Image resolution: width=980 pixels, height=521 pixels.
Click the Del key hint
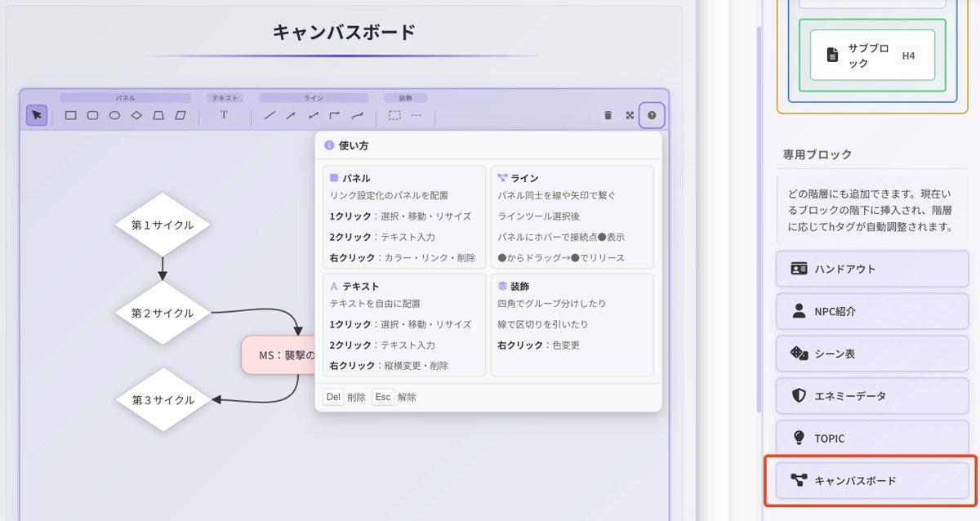pyautogui.click(x=333, y=397)
